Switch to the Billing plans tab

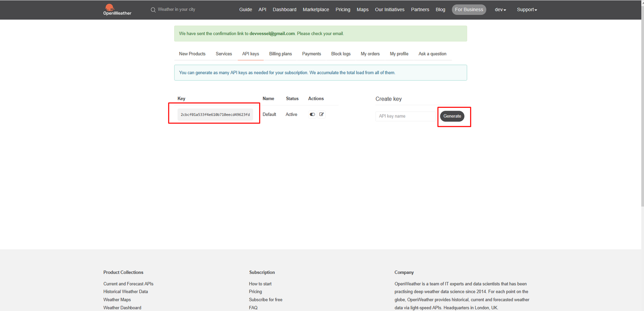281,54
